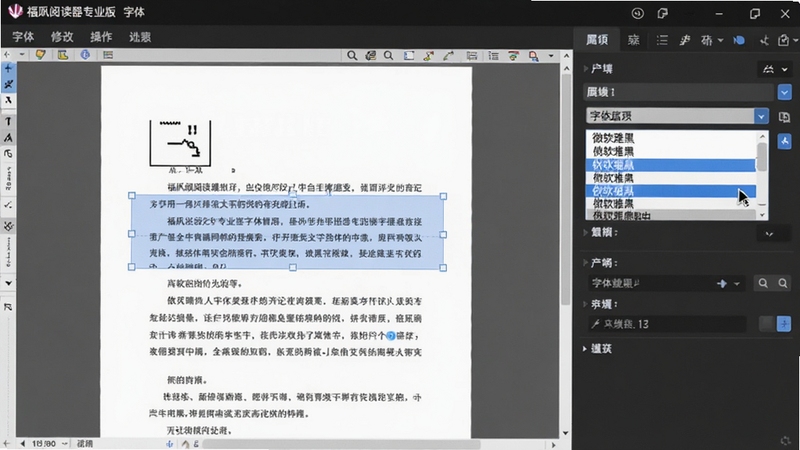The width and height of the screenshot is (800, 450).
Task: Click the second magnifier icon in toolbar
Action: (388, 55)
